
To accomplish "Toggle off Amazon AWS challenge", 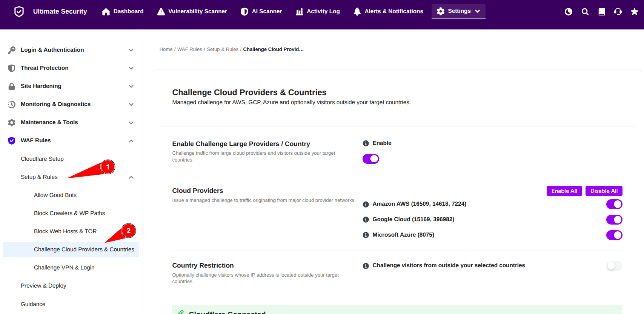I will click(x=614, y=204).
